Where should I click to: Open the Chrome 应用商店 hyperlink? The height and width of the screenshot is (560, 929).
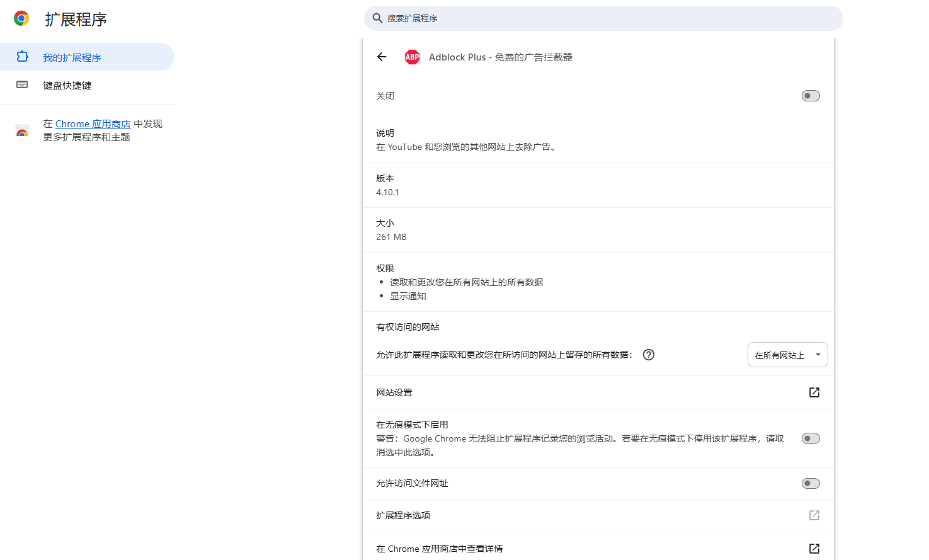(93, 124)
